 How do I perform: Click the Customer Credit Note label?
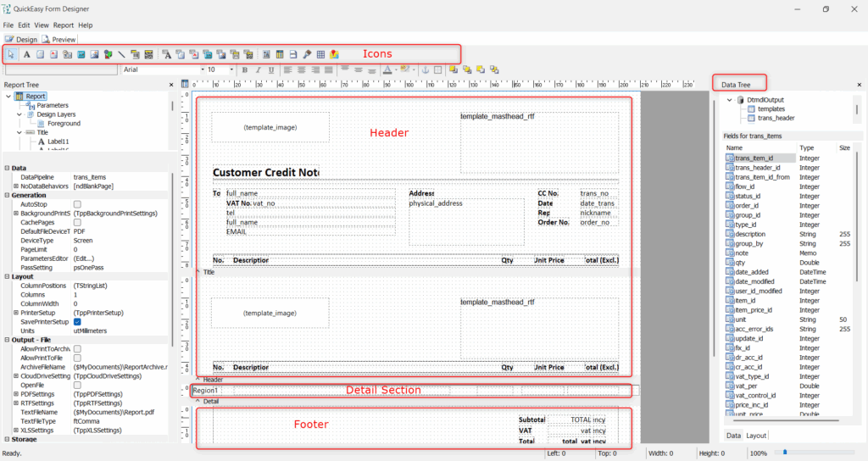coord(265,172)
